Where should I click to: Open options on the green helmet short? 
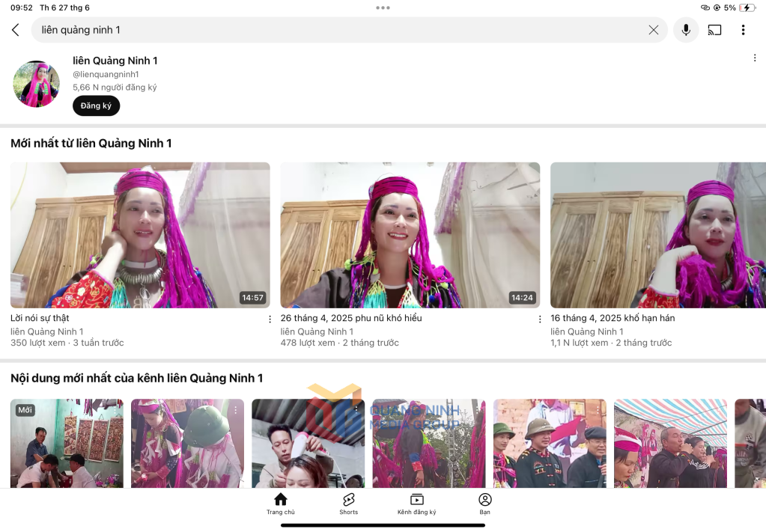point(235,411)
